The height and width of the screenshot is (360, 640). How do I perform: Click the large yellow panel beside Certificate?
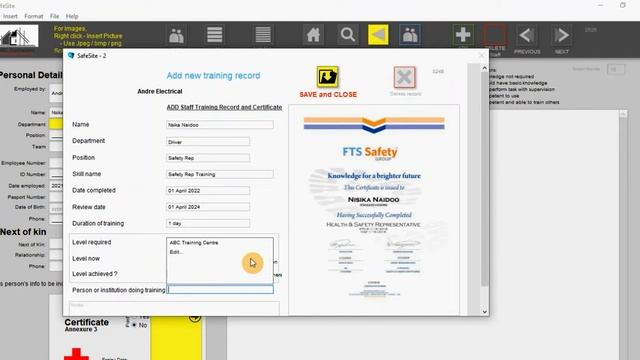[176, 338]
